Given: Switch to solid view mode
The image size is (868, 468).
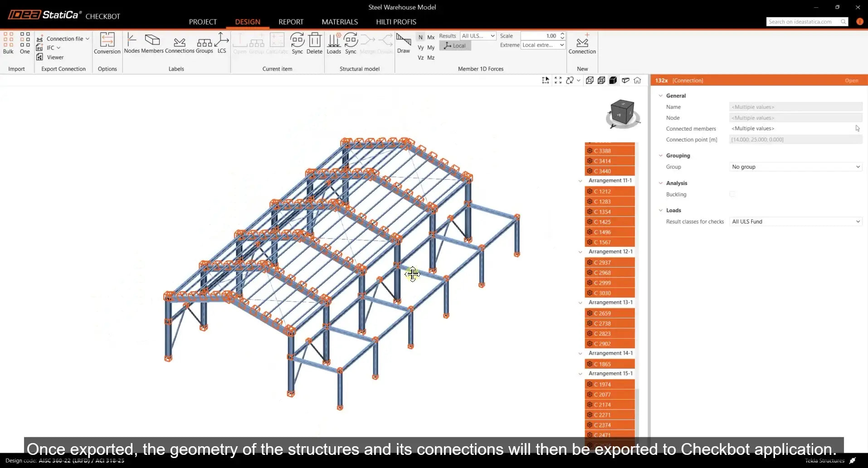Looking at the screenshot, I should [613, 80].
